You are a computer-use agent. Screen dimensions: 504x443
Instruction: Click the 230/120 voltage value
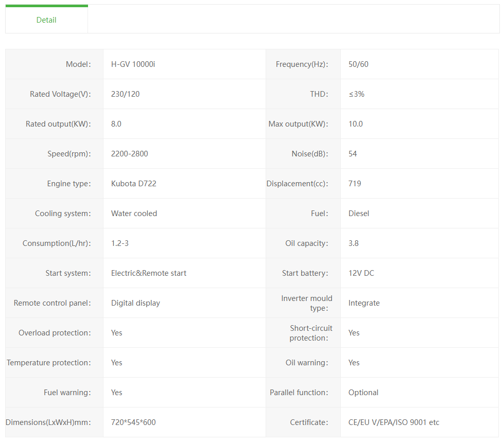(125, 94)
